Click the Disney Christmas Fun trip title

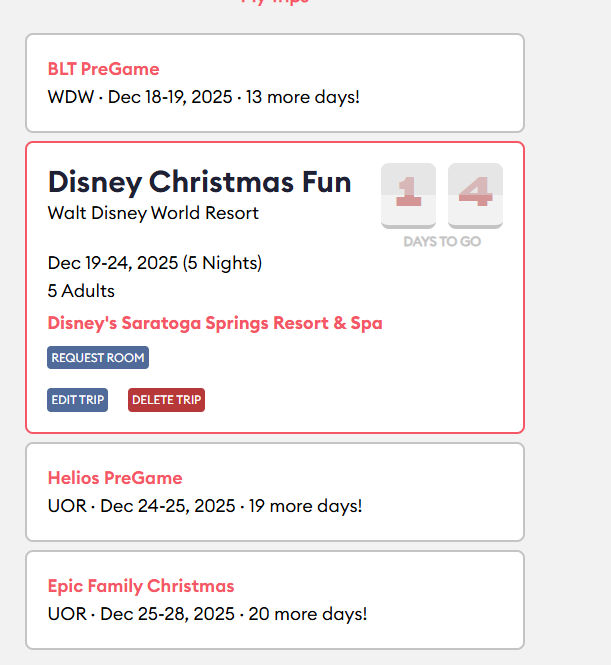pos(199,182)
